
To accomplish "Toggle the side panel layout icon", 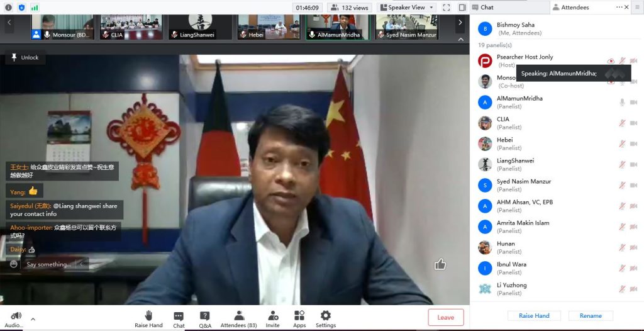I will click(x=462, y=8).
